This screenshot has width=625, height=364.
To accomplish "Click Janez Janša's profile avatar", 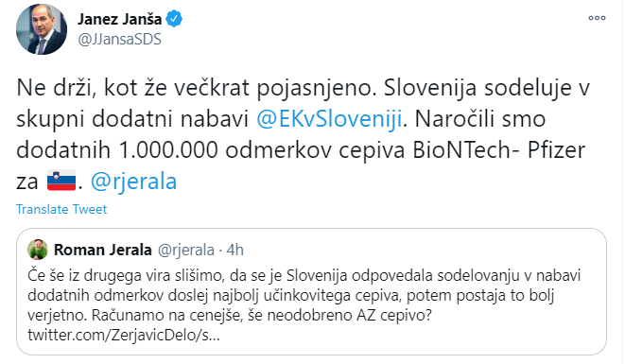I will click(x=42, y=29).
